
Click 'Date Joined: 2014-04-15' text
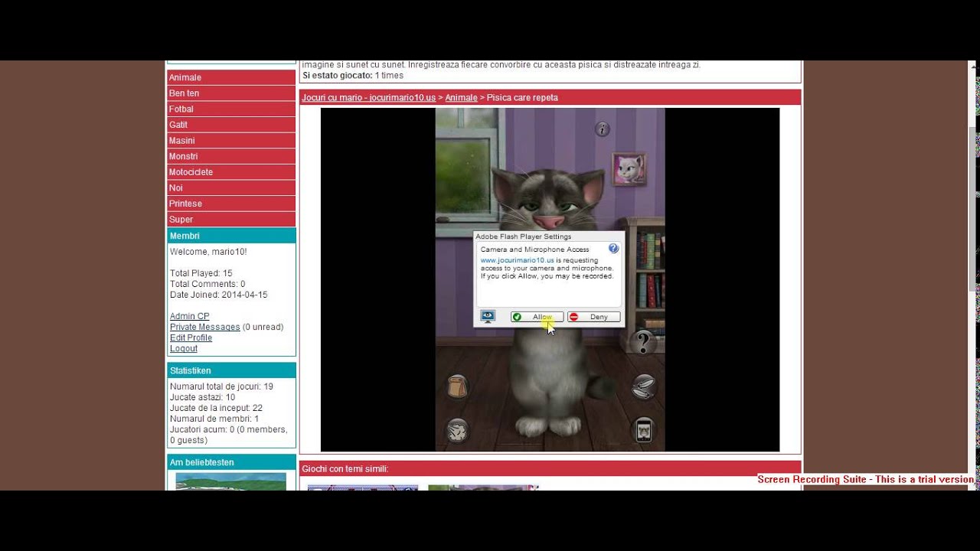pyautogui.click(x=218, y=295)
